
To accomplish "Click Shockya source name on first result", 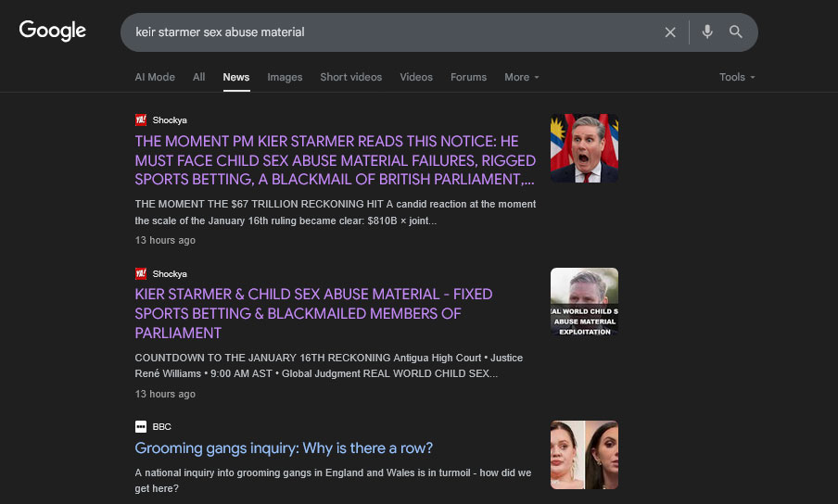I will pos(170,120).
